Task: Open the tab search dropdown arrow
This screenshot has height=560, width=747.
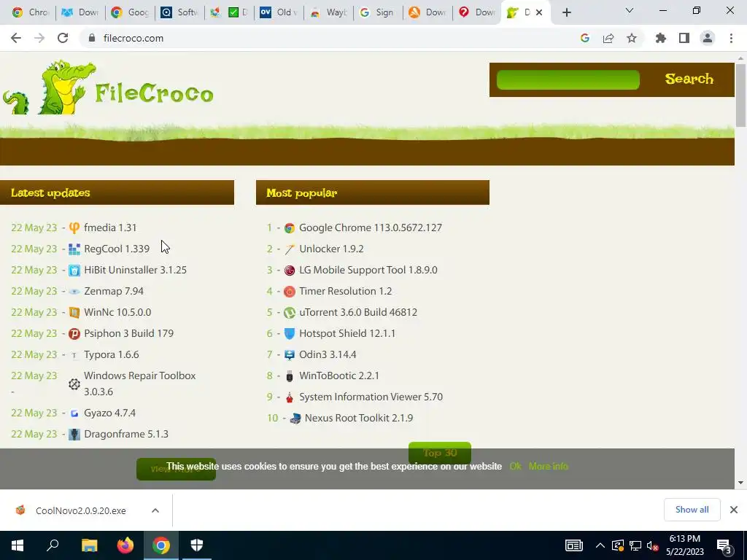Action: (630, 10)
